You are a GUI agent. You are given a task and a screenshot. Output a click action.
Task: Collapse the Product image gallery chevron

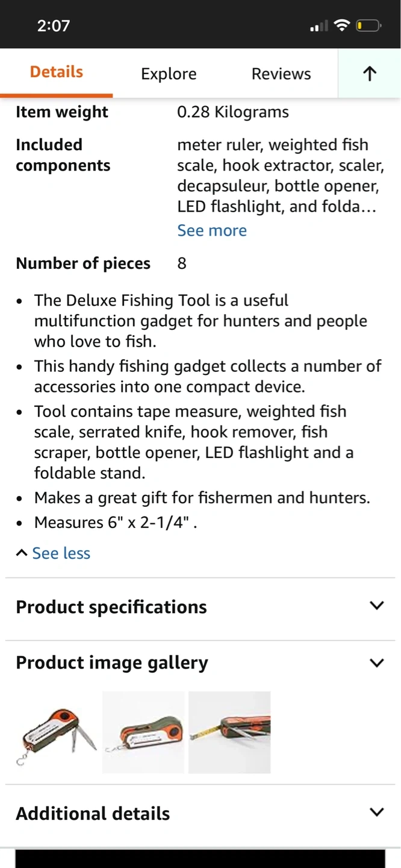pos(376,662)
